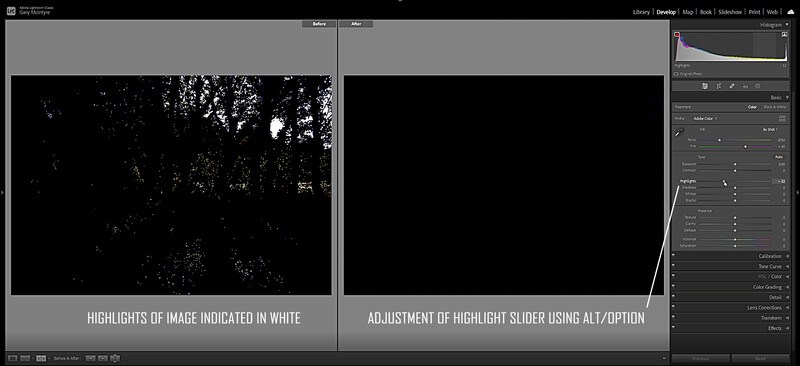The height and width of the screenshot is (366, 800).
Task: Click the Temp slider handle
Action: pyautogui.click(x=719, y=140)
